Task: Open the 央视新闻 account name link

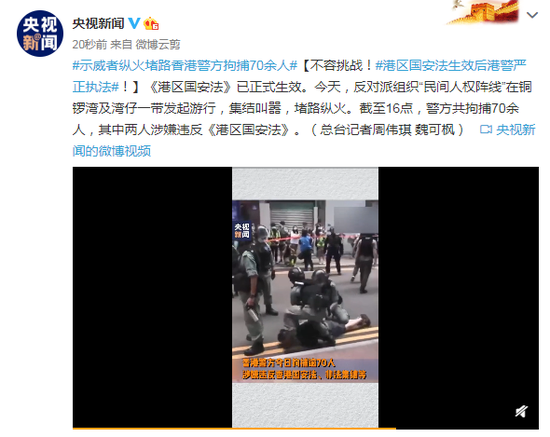Action: (98, 23)
